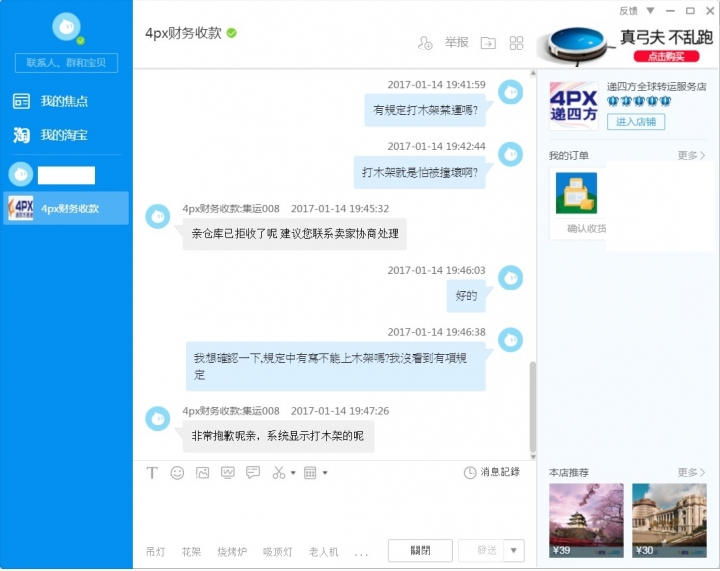This screenshot has height=571, width=720.
Task: Click the message 有規定打木架禁運嗎?
Action: [x=425, y=110]
